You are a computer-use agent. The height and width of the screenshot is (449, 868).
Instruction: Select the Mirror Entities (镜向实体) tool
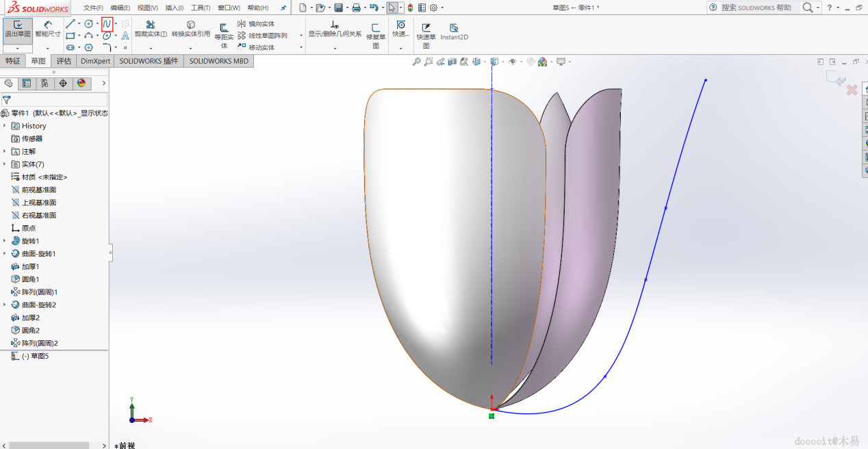[x=257, y=24]
